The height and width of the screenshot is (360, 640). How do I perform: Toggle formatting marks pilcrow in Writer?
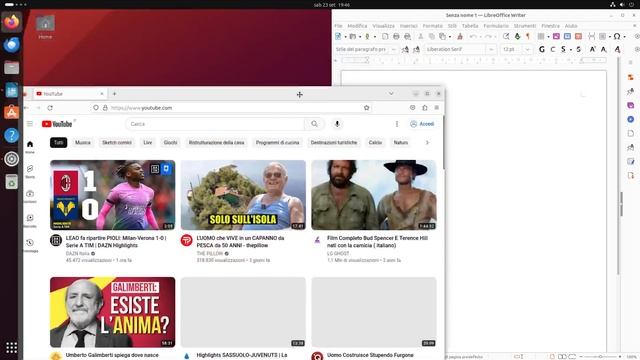point(528,36)
